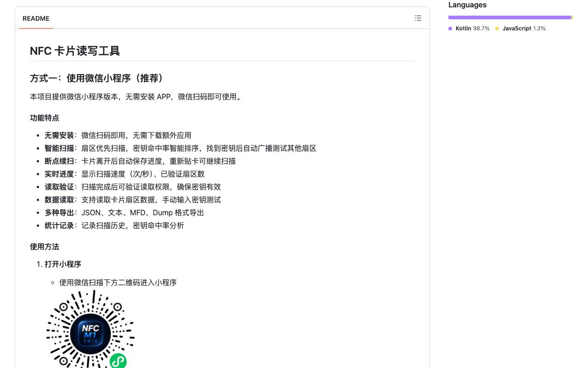Open the Kotlin 98.7% language link
The height and width of the screenshot is (368, 588).
(469, 29)
